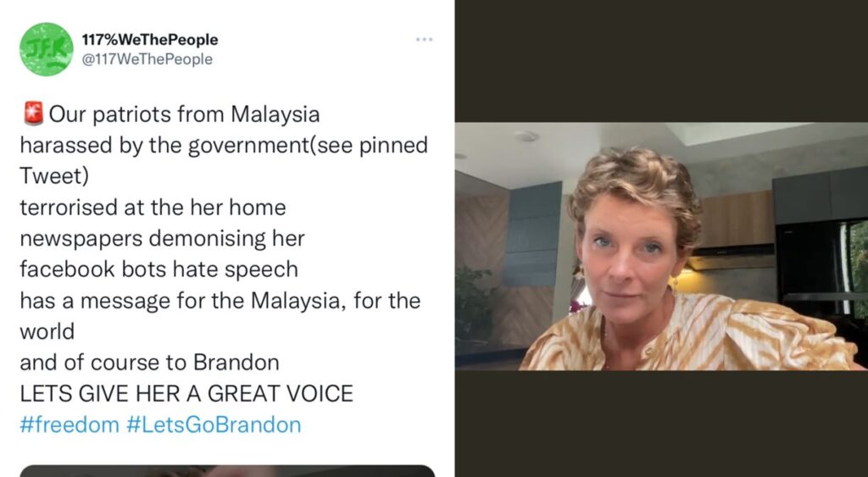868x477 pixels.
Task: Click the 'newspapers demonising her' line
Action: coord(162,239)
